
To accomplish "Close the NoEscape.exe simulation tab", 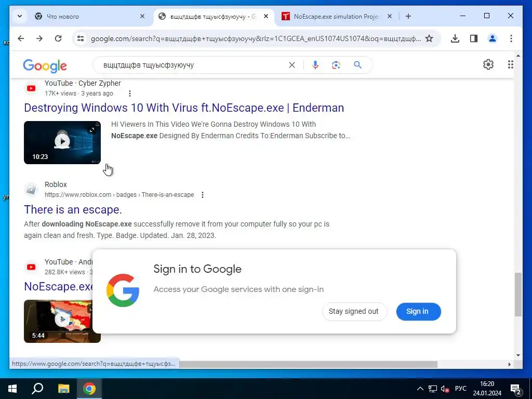I will click(x=390, y=16).
